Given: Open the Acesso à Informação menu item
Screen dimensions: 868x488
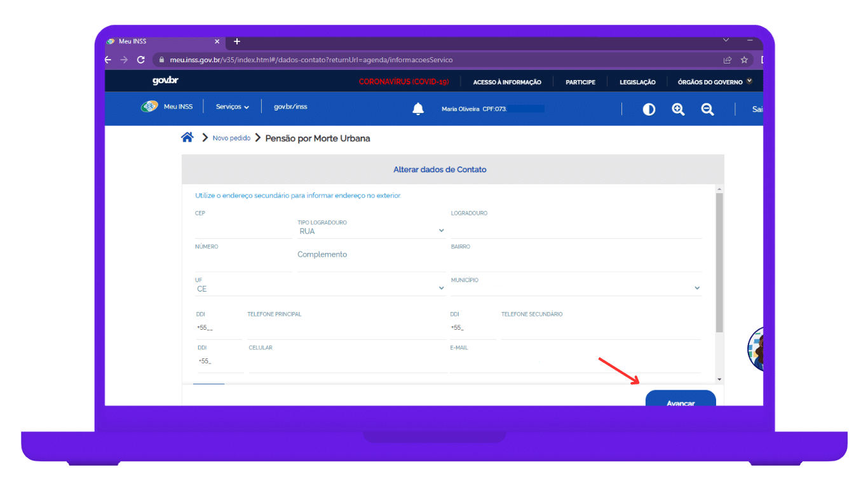Looking at the screenshot, I should click(x=507, y=82).
